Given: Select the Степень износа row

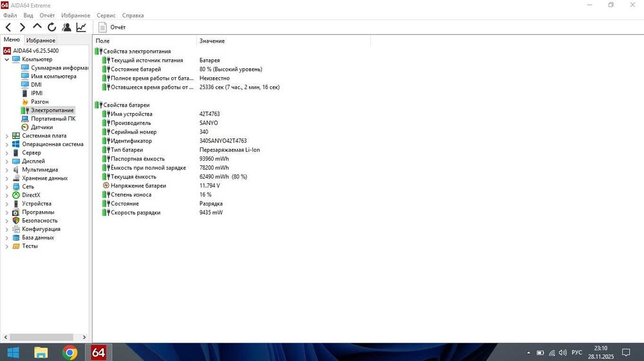Looking at the screenshot, I should pos(232,194).
